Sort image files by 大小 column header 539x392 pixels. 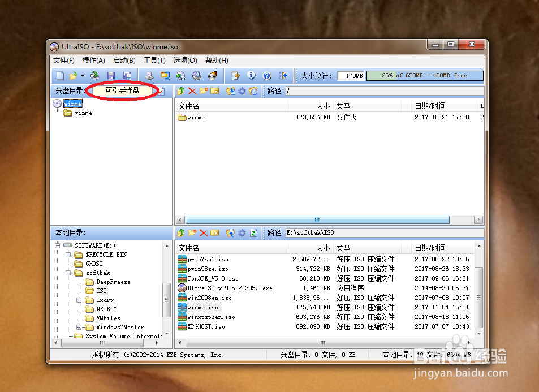(311, 106)
